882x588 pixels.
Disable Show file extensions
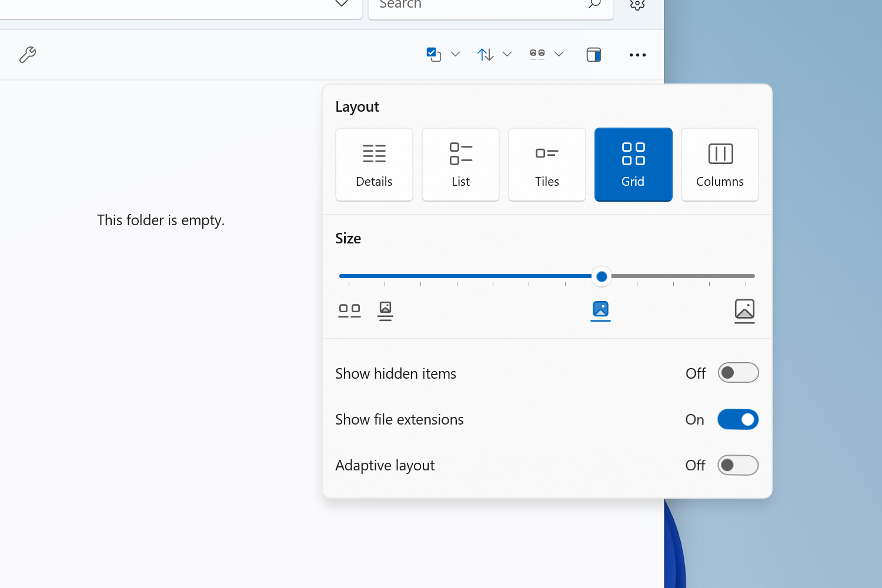(x=738, y=419)
